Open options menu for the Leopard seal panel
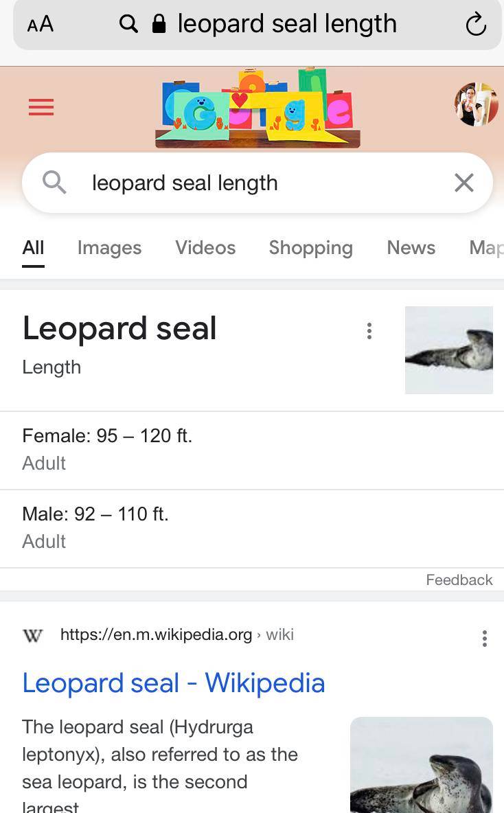 369,331
